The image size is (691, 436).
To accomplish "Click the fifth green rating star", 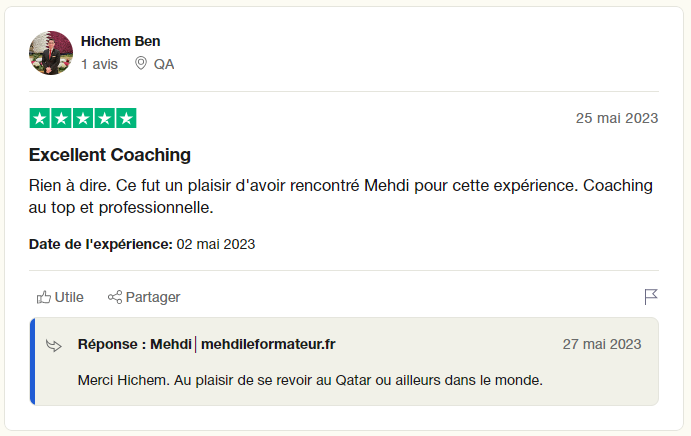I will (126, 118).
